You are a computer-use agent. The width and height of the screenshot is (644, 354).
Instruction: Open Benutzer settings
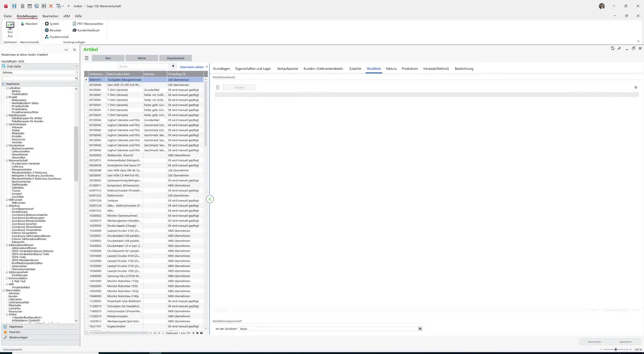coord(53,30)
